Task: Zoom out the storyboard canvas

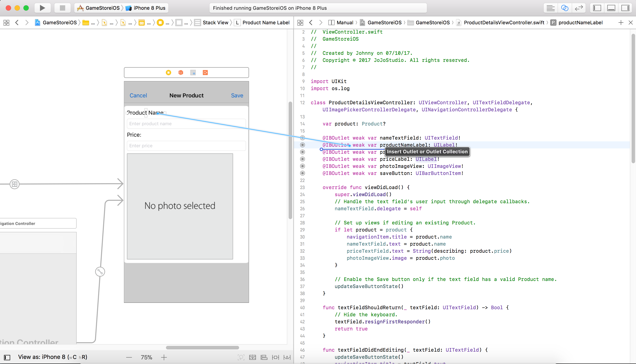Action: point(129,358)
